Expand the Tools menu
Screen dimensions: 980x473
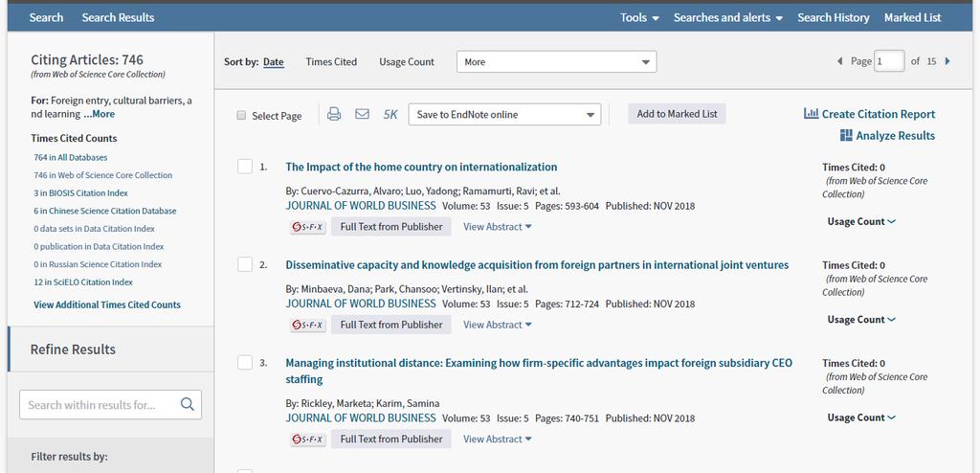[x=639, y=17]
